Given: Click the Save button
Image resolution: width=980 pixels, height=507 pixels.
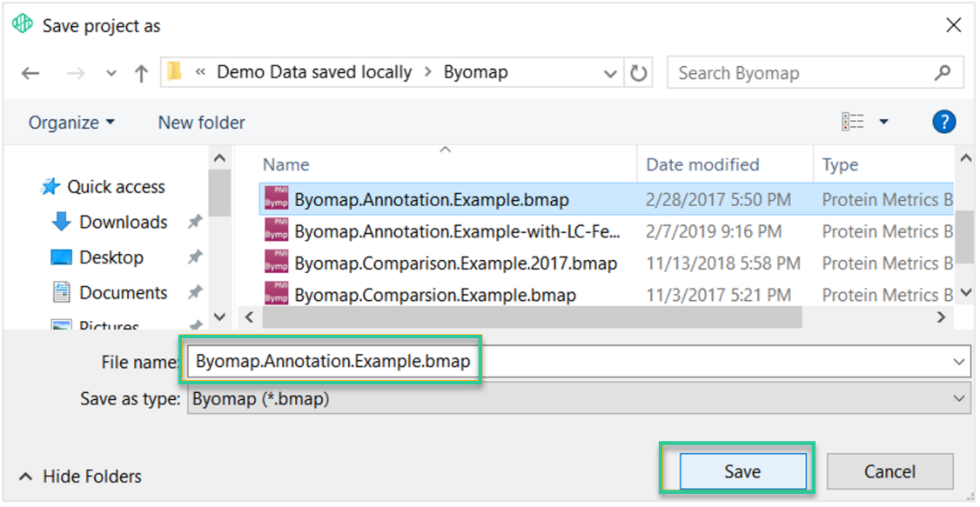Looking at the screenshot, I should pos(742,472).
